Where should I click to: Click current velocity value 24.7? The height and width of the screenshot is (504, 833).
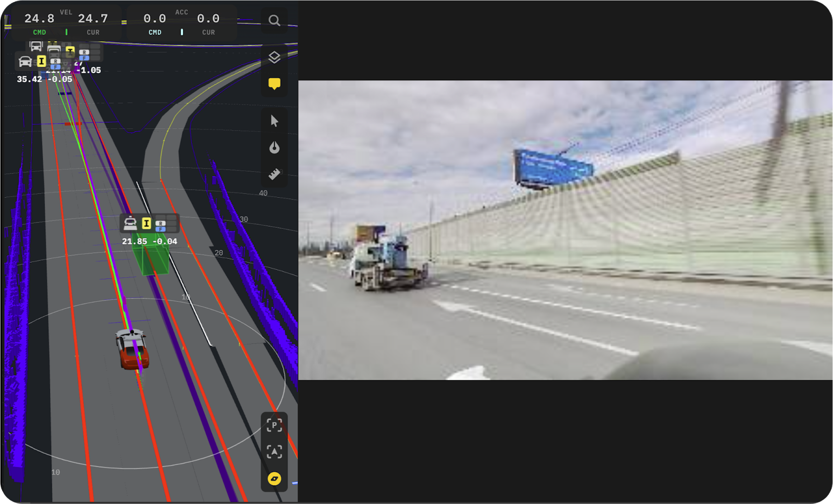coord(93,19)
